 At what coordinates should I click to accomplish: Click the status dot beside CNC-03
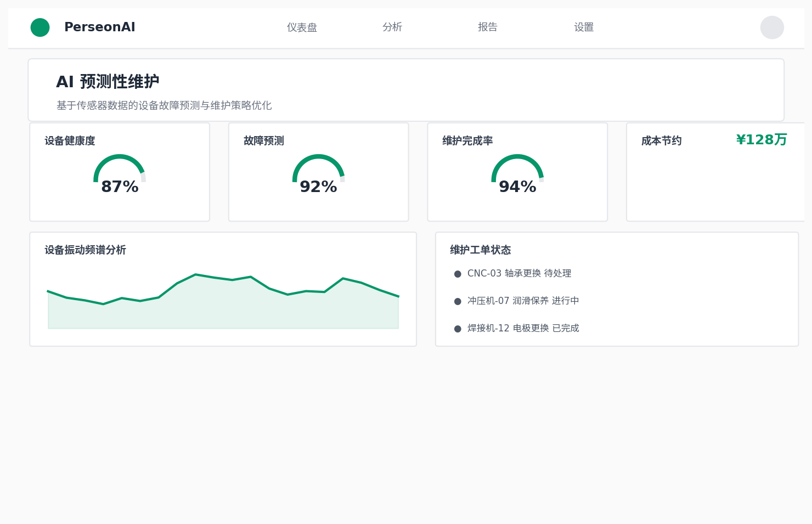click(x=458, y=274)
